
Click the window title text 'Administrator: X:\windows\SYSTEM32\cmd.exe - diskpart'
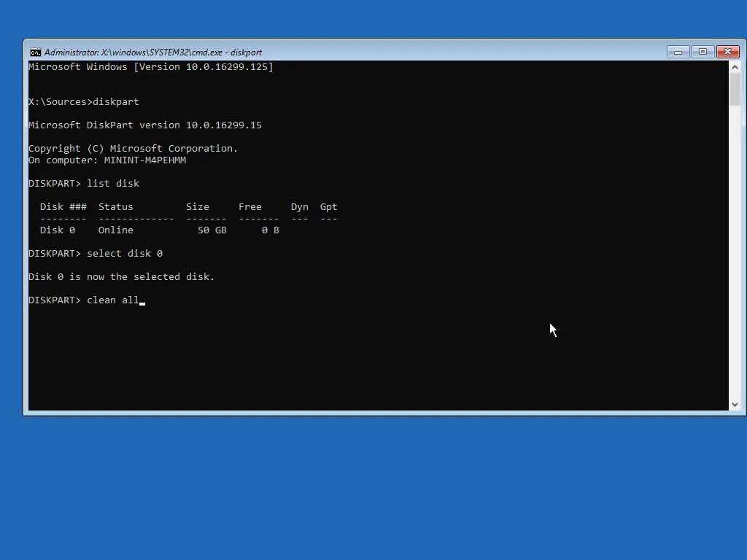point(153,52)
